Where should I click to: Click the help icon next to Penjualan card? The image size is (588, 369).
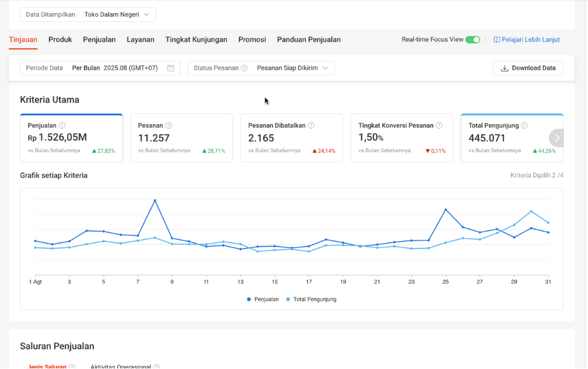point(62,125)
